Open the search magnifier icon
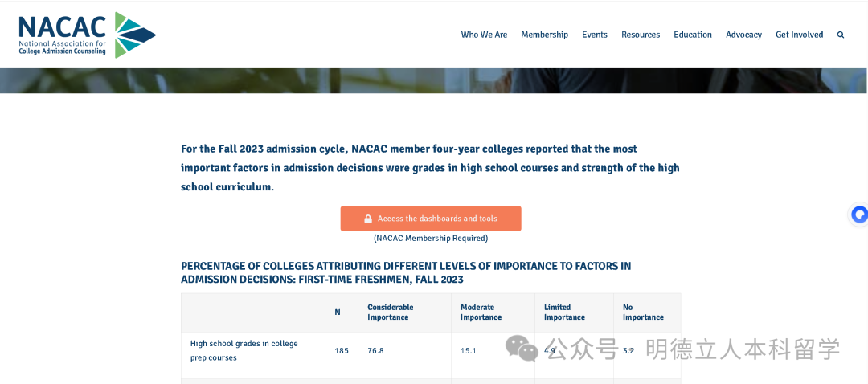Image resolution: width=868 pixels, height=384 pixels. [841, 35]
